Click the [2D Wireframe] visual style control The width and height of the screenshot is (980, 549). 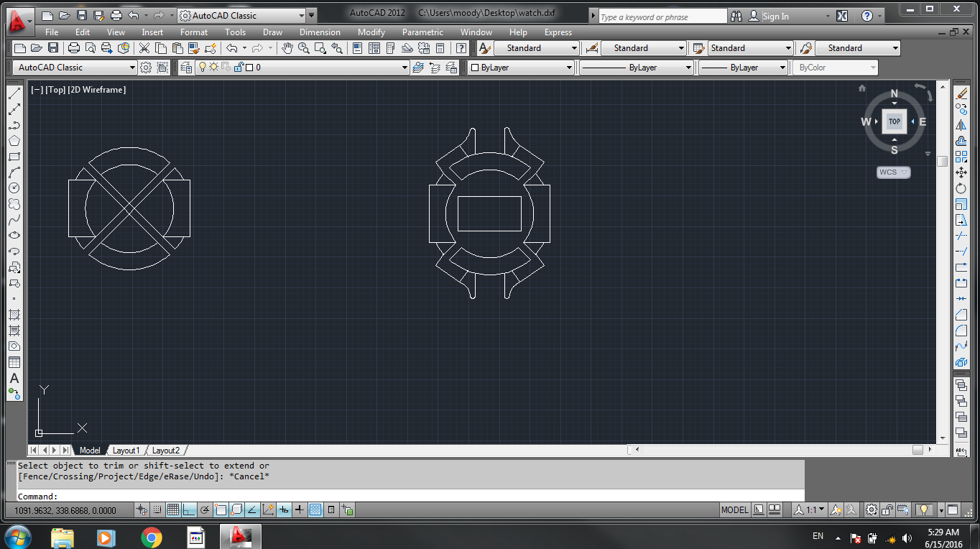coord(97,90)
